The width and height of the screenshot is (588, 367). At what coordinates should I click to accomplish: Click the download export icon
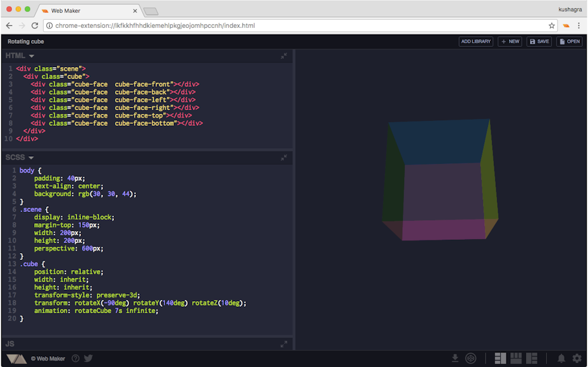coord(455,358)
